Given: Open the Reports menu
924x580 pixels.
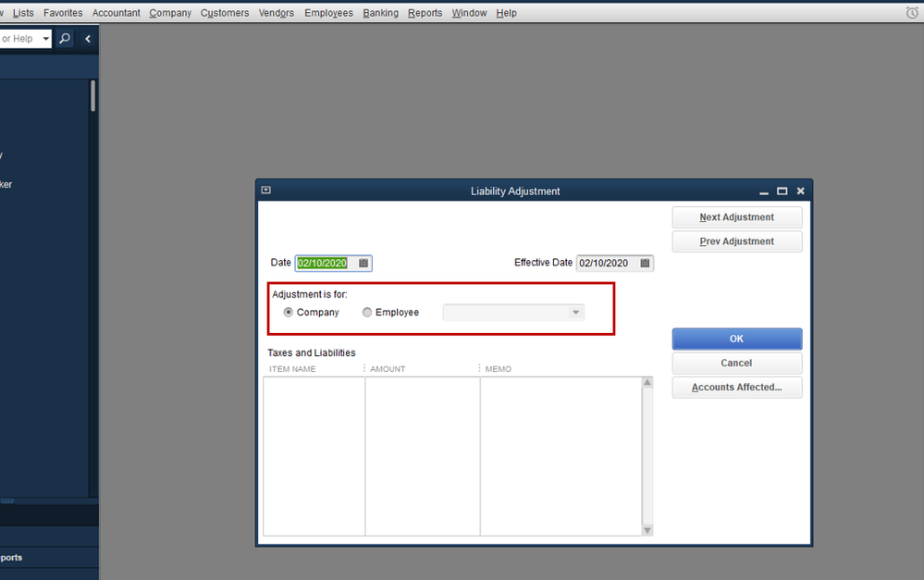Looking at the screenshot, I should click(x=425, y=13).
